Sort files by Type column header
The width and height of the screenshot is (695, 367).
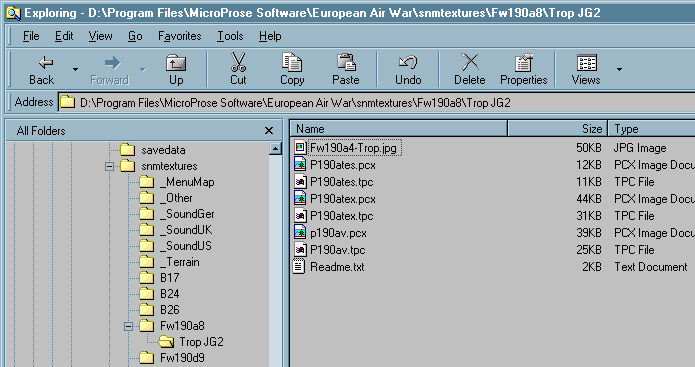tap(652, 129)
